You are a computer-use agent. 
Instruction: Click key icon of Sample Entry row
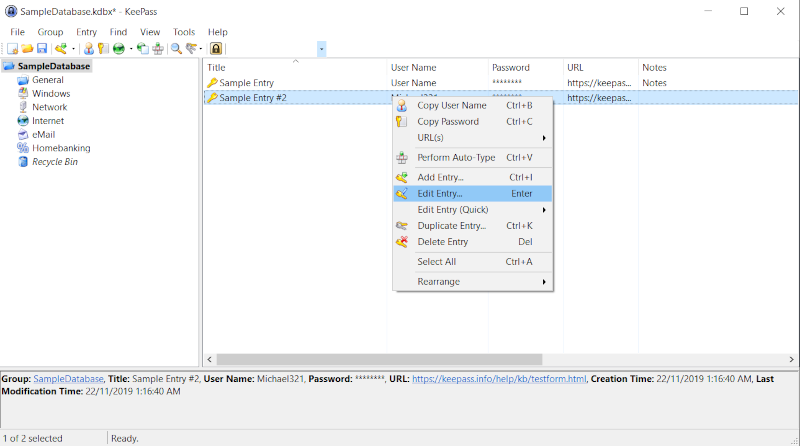click(212, 83)
